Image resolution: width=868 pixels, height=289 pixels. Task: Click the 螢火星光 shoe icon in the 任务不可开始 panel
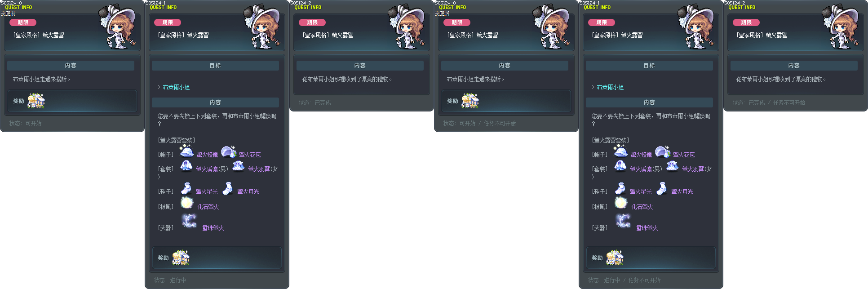click(620, 188)
